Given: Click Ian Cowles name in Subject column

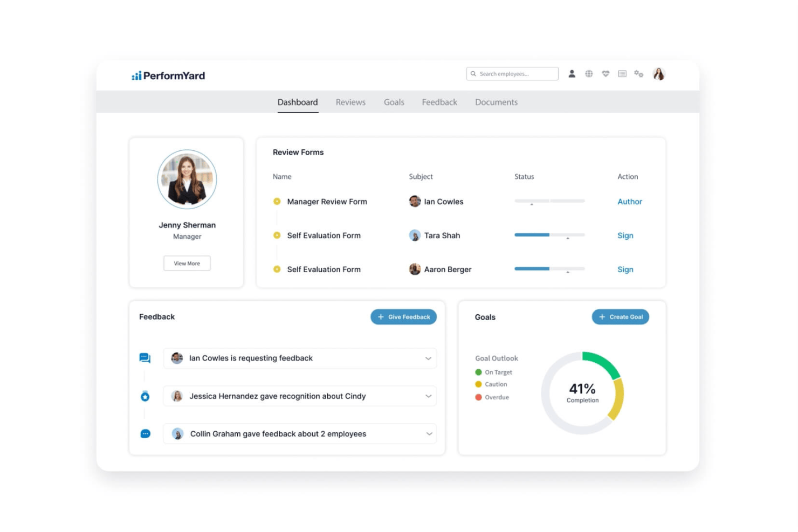Looking at the screenshot, I should tap(444, 202).
